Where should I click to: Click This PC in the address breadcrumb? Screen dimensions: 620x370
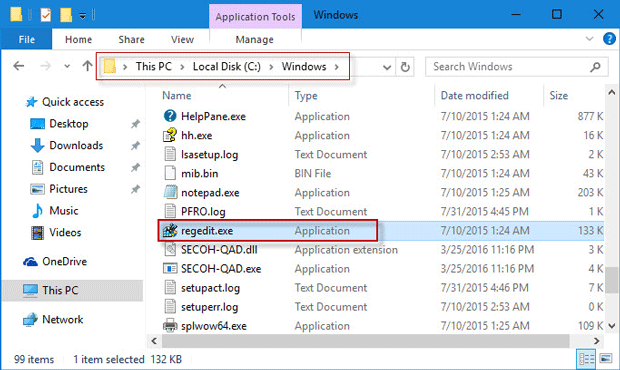click(154, 66)
